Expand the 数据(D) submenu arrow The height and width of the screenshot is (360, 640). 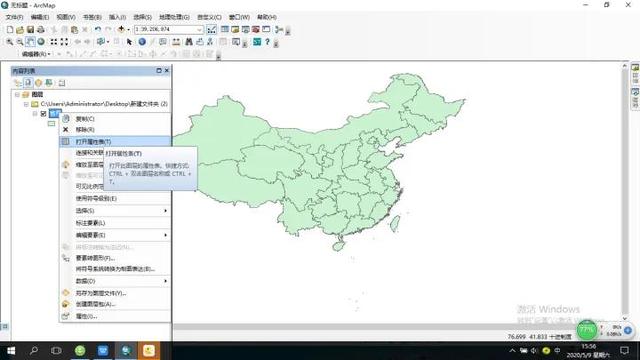pyautogui.click(x=165, y=281)
